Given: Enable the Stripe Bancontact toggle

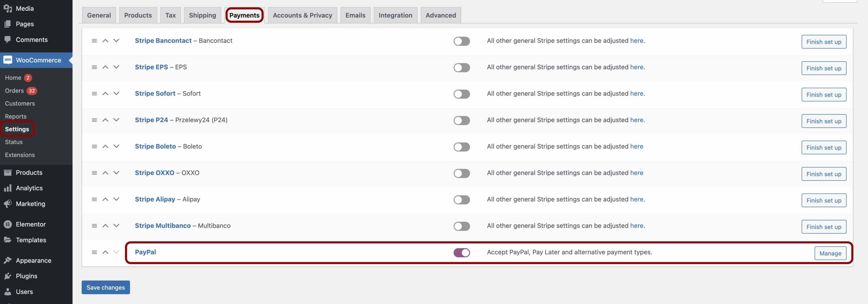Looking at the screenshot, I should click(461, 41).
